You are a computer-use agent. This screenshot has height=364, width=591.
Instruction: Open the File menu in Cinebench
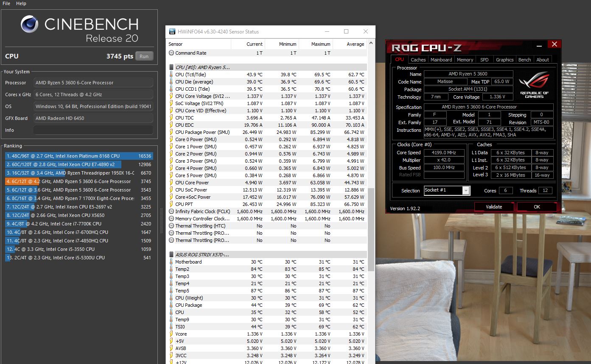(x=6, y=3)
